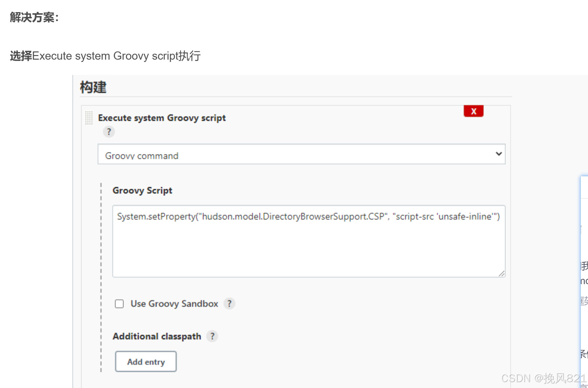The height and width of the screenshot is (388, 588).
Task: Enable the Use Groovy Sandbox checkbox
Action: click(x=119, y=304)
